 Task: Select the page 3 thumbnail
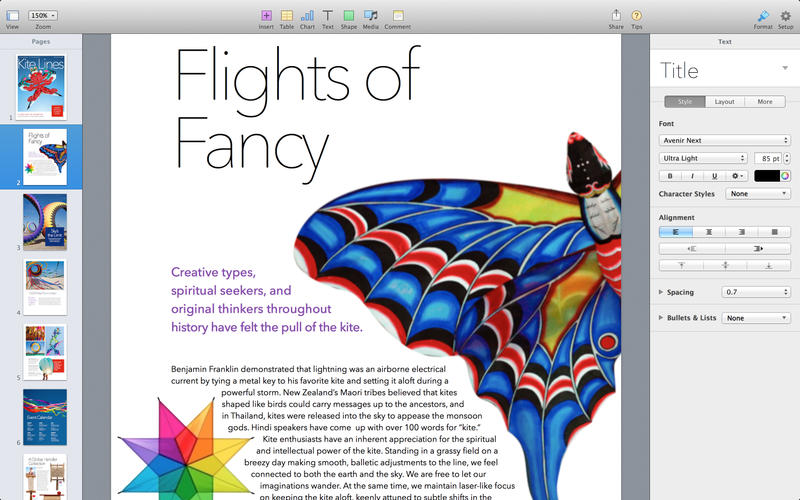point(45,221)
